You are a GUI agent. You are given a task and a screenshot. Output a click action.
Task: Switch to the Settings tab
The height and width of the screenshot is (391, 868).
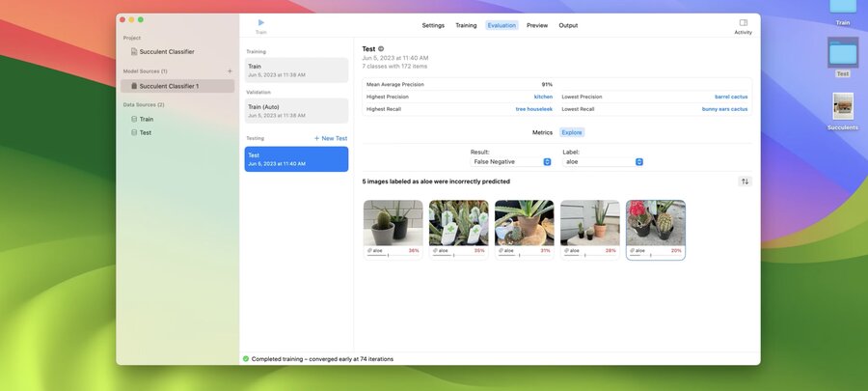[433, 25]
